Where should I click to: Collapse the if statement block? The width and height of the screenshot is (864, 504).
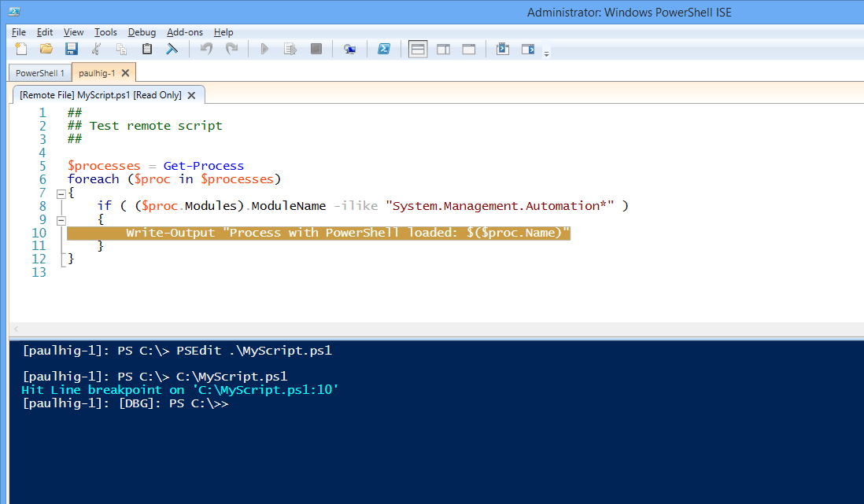(61, 219)
